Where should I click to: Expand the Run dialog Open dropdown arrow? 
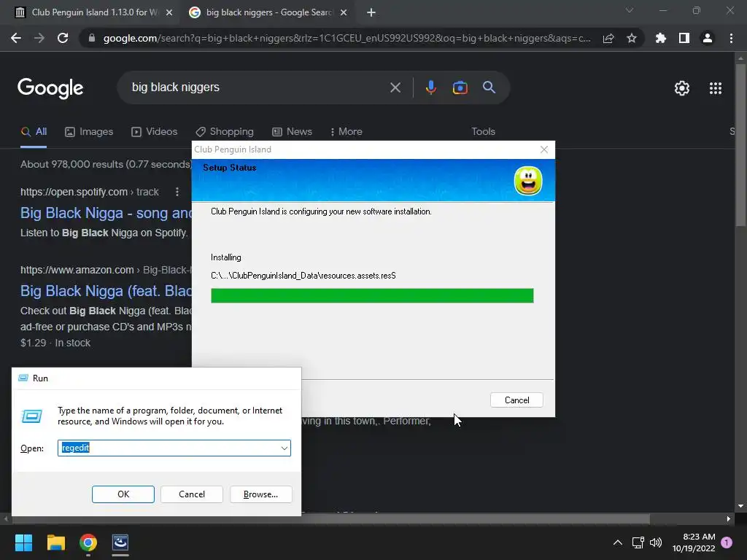(284, 448)
